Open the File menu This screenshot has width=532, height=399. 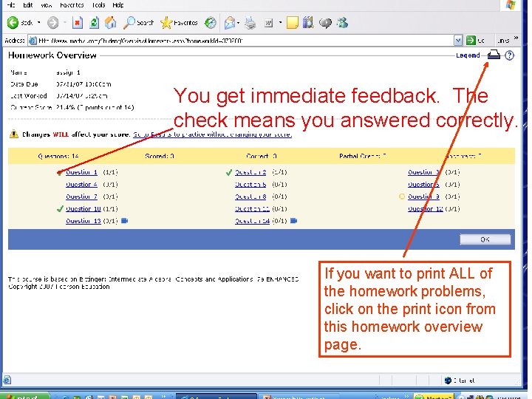point(11,4)
